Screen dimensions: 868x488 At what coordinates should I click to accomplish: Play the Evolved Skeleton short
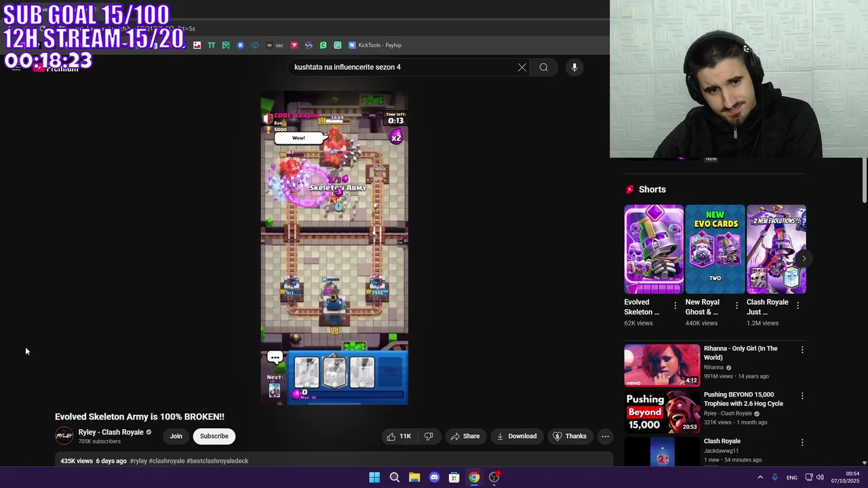click(x=654, y=249)
